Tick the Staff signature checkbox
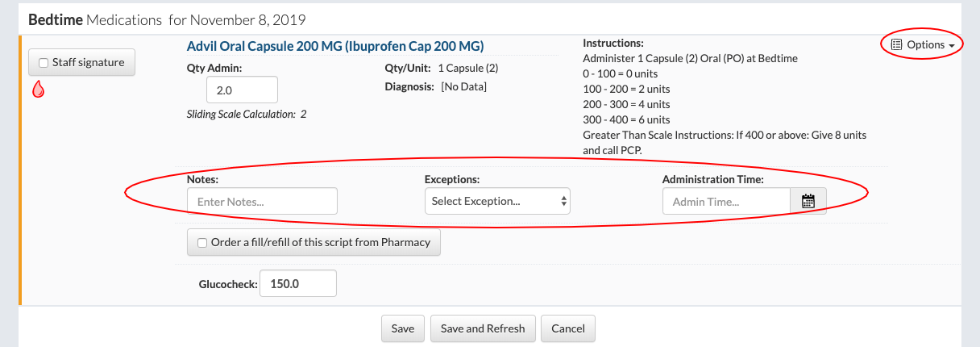The width and height of the screenshot is (980, 347). pos(44,63)
